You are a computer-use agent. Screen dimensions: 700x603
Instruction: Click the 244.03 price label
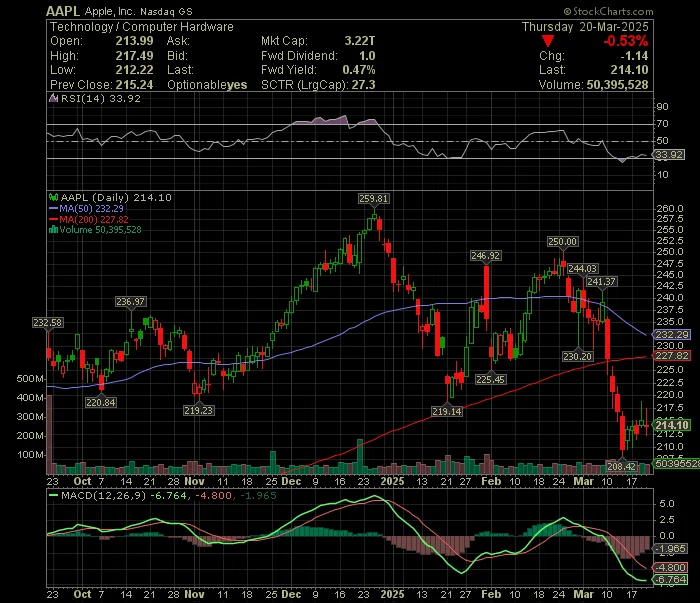(582, 268)
